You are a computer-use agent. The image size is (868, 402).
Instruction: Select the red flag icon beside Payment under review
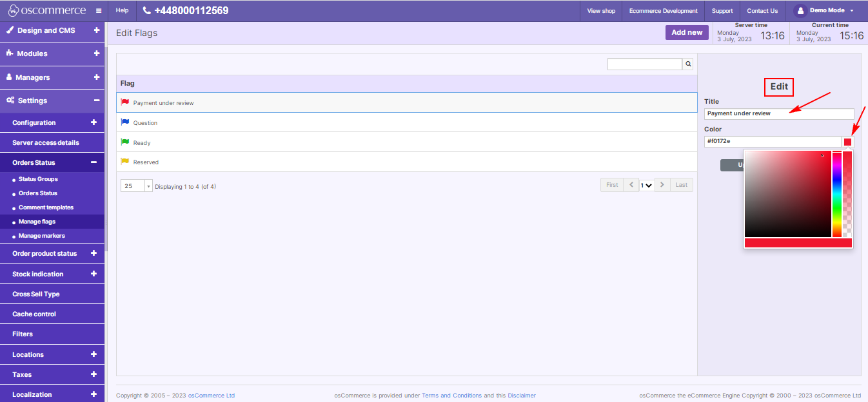coord(124,102)
